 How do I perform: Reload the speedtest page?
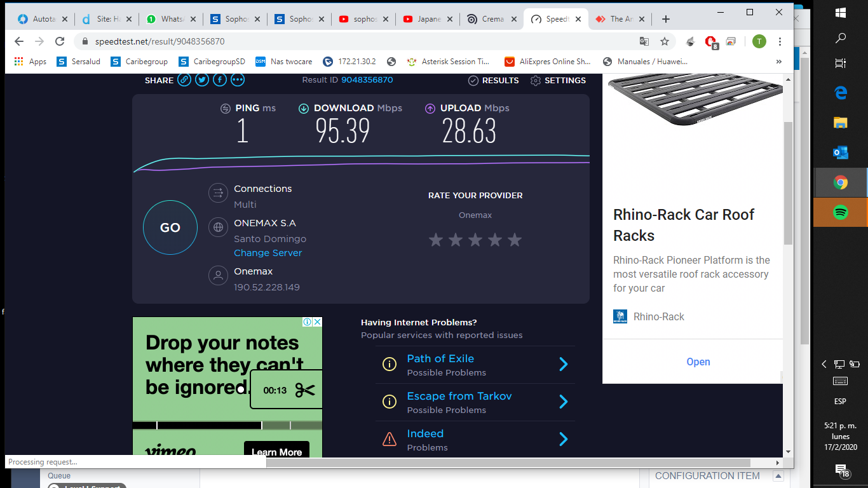[x=60, y=41]
